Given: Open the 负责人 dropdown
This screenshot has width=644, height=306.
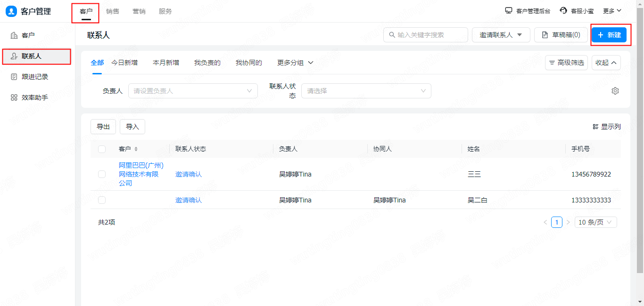Looking at the screenshot, I should click(193, 91).
